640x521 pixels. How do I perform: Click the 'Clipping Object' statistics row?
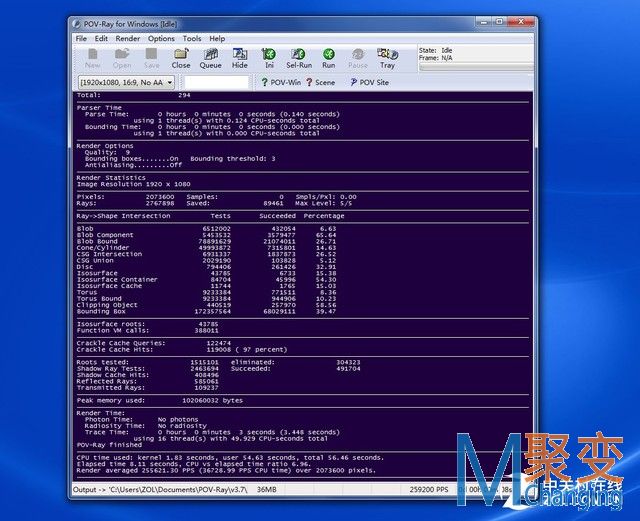(206, 305)
